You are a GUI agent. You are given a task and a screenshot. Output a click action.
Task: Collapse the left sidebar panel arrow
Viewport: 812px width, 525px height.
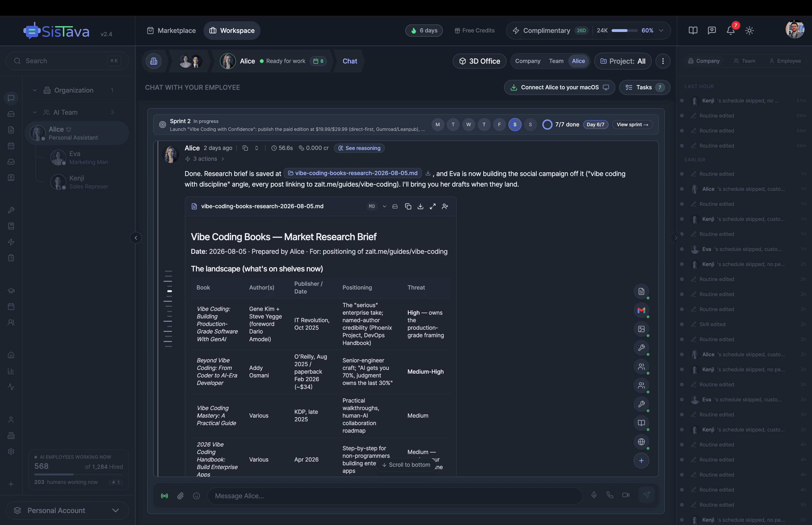coord(136,238)
